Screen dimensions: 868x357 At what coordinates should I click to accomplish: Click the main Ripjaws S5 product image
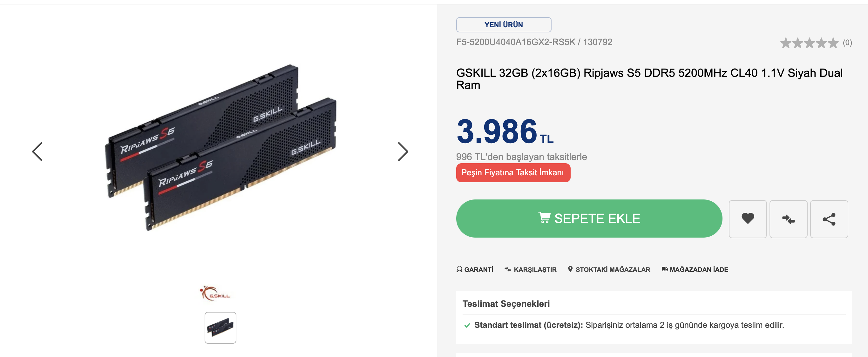point(221,147)
